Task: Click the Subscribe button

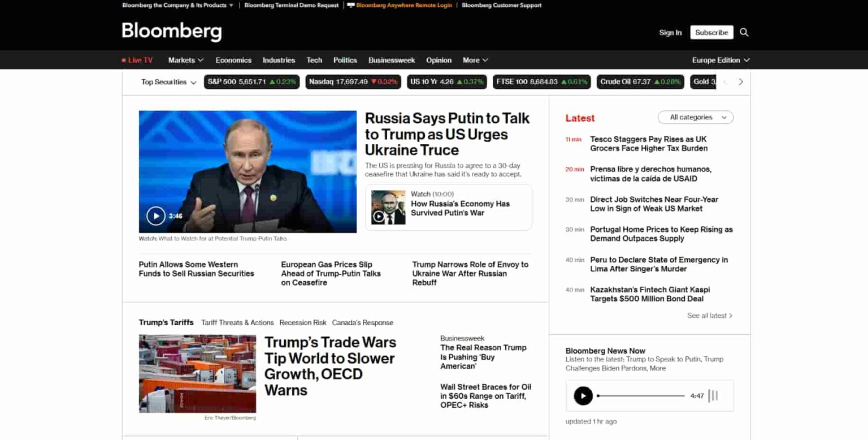Action: point(711,32)
